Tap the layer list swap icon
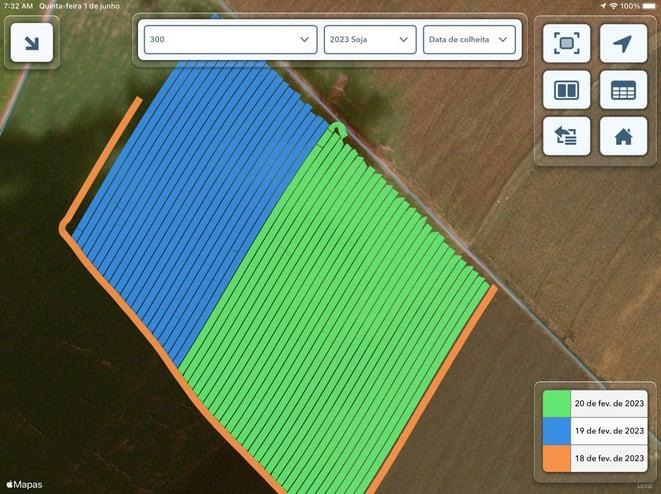The width and height of the screenshot is (661, 494). [x=566, y=136]
